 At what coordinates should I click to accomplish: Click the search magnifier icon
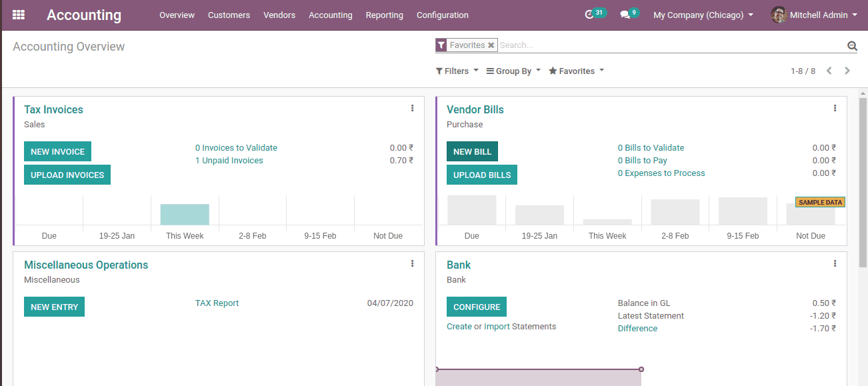(852, 45)
